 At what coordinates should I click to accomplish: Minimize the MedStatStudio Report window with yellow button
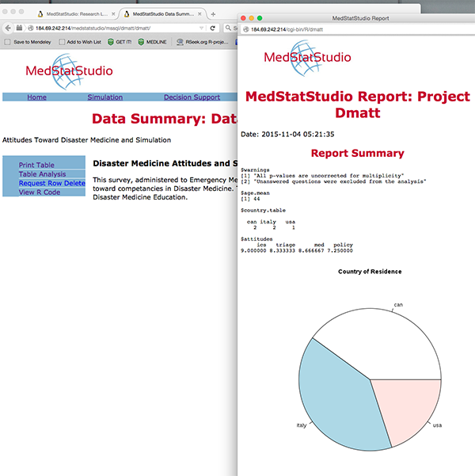point(251,18)
